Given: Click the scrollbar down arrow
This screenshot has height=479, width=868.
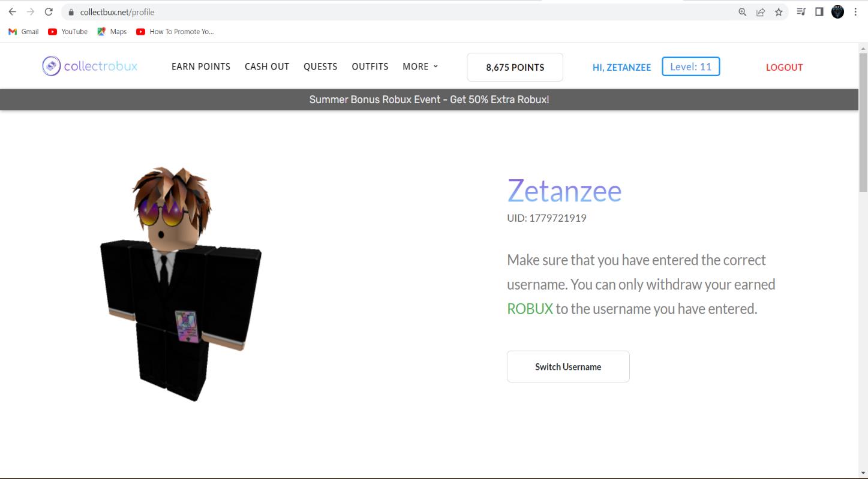Looking at the screenshot, I should coord(863,473).
